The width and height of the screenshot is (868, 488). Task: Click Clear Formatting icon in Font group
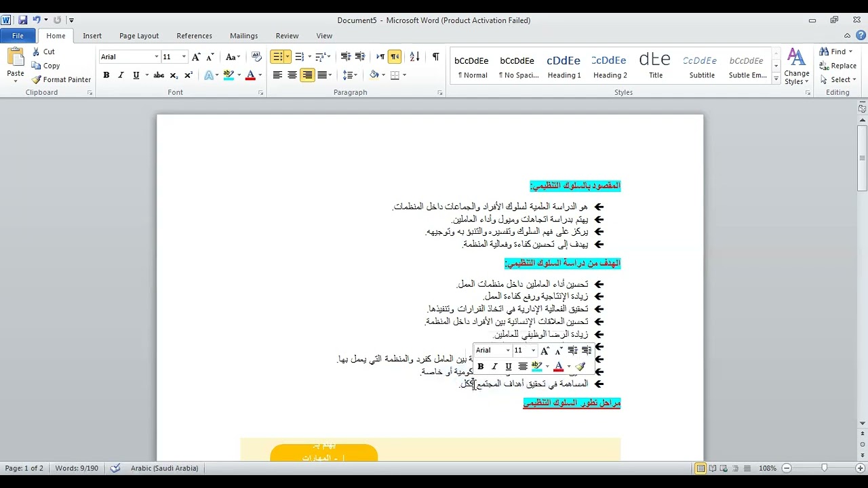pyautogui.click(x=256, y=57)
